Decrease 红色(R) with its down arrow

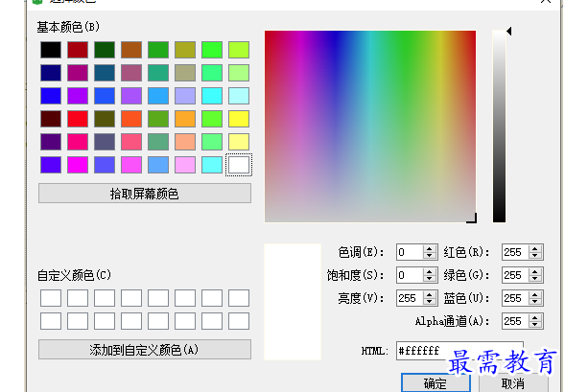535,255
